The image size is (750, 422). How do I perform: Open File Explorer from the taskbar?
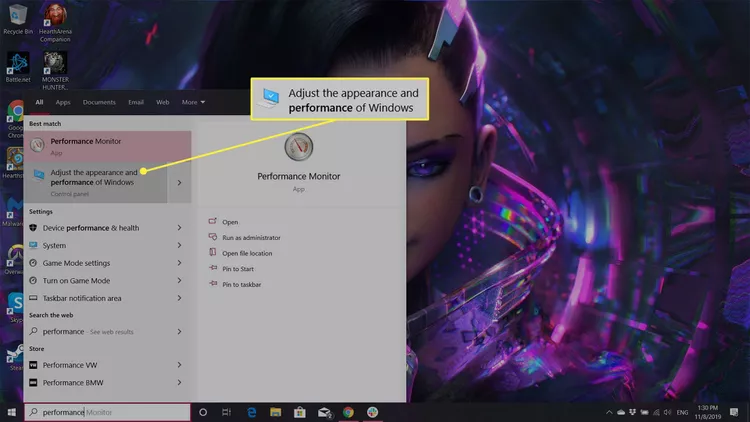(275, 412)
